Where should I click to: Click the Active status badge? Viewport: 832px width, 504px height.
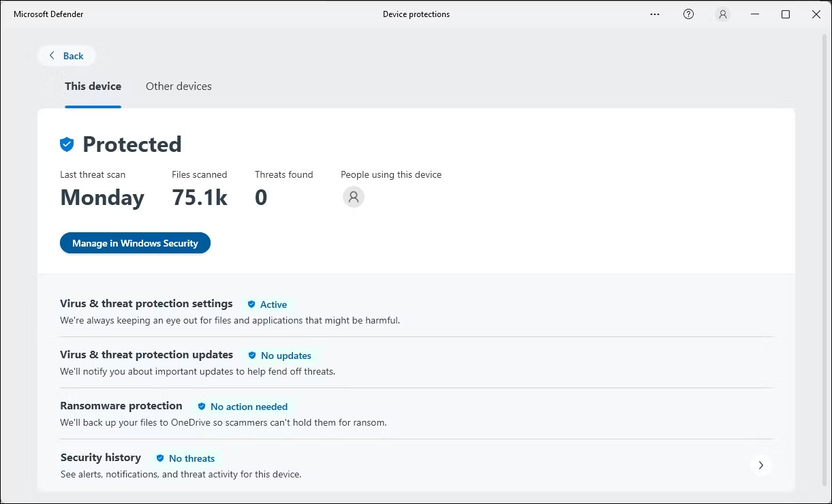point(267,304)
